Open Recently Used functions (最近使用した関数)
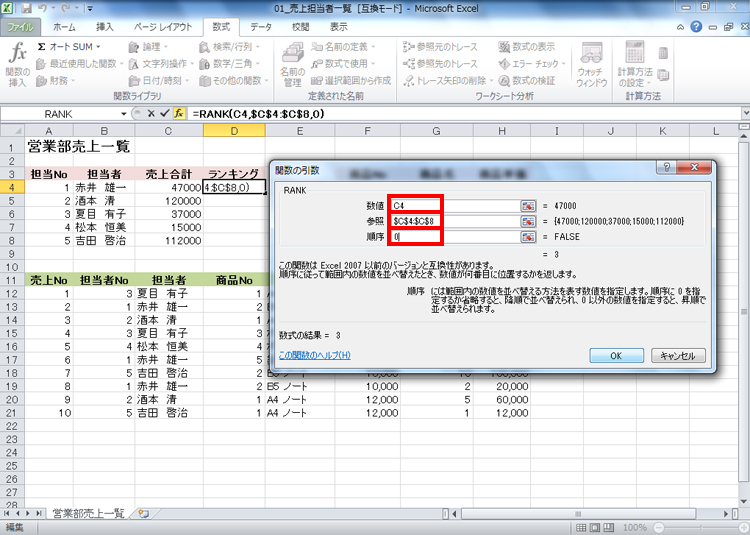 tap(79, 64)
